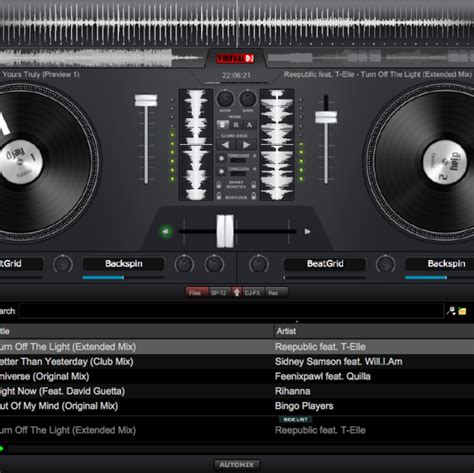This screenshot has height=473, width=474.
Task: Click Out Of My Mind (Original Mix) title
Action: tap(59, 406)
